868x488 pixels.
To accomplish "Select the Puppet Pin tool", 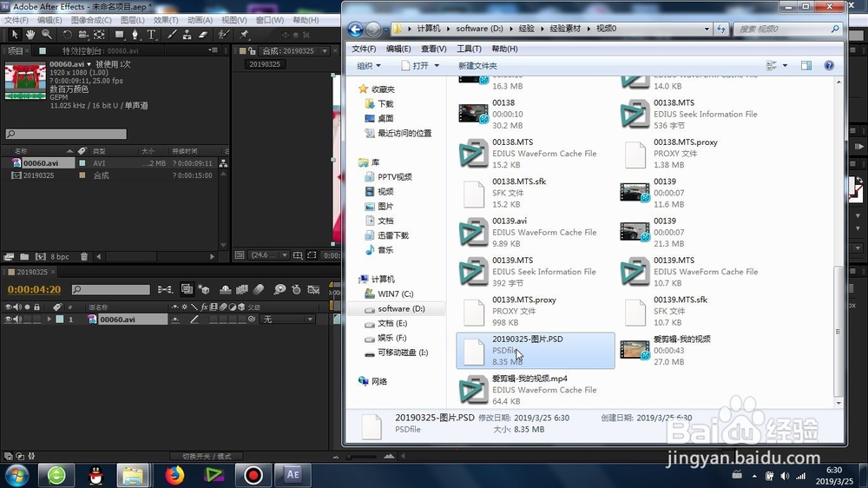I will (x=244, y=35).
